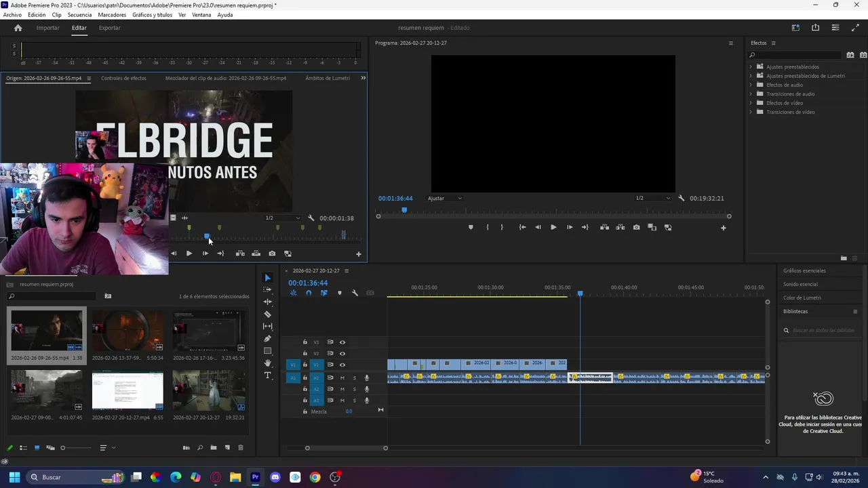Select the Razor tool

[x=267, y=314]
